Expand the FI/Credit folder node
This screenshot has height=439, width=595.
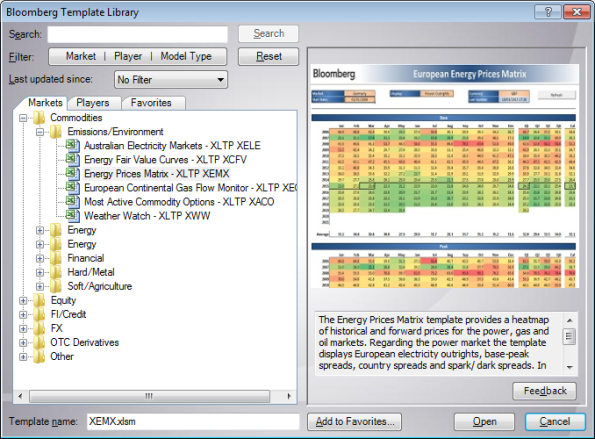[23, 315]
